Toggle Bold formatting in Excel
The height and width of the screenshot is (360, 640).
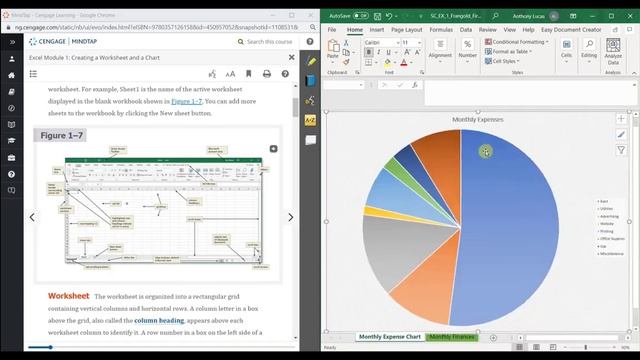pos(369,52)
